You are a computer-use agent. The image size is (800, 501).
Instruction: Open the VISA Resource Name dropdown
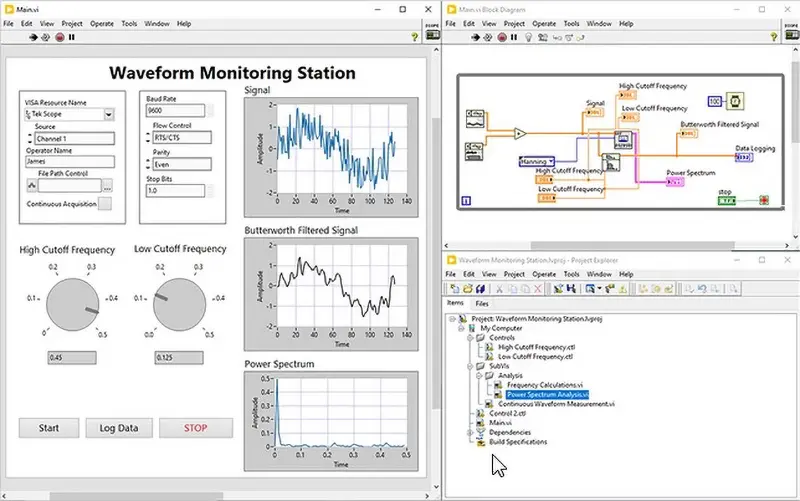pos(109,114)
